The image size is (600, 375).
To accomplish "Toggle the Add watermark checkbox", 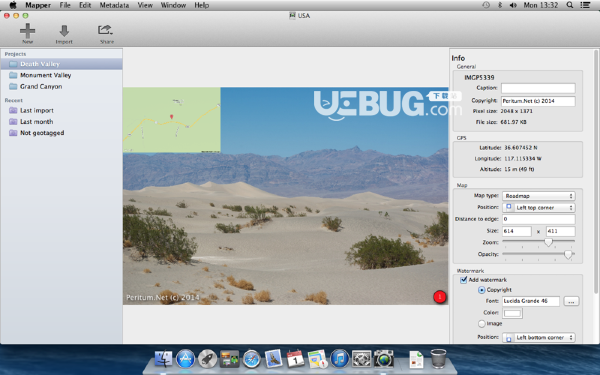I will coord(463,280).
